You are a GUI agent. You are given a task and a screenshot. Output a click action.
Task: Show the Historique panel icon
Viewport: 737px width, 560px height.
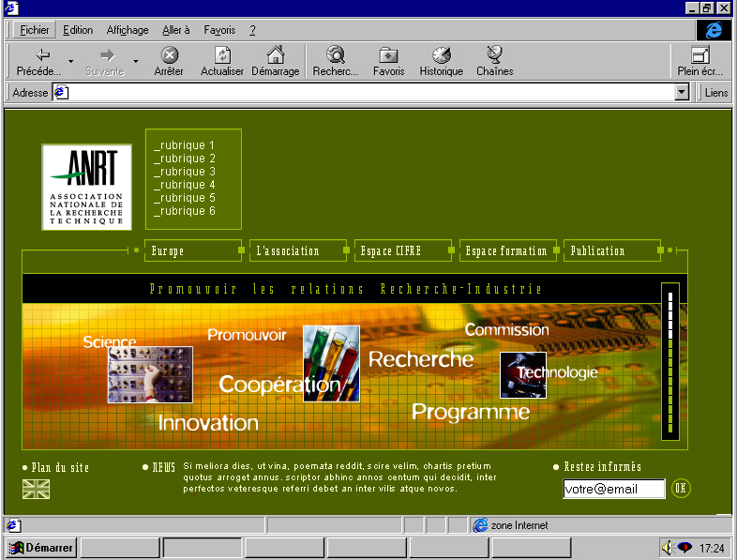(441, 55)
